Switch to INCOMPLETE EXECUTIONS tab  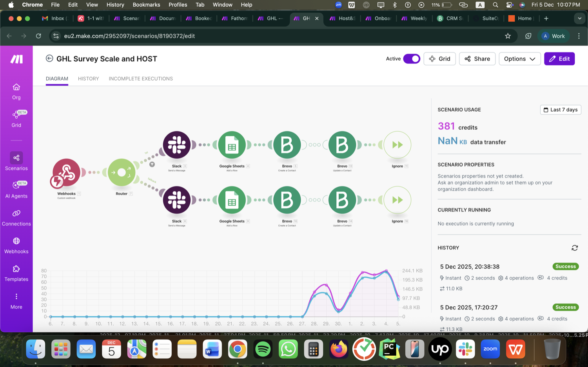(141, 79)
